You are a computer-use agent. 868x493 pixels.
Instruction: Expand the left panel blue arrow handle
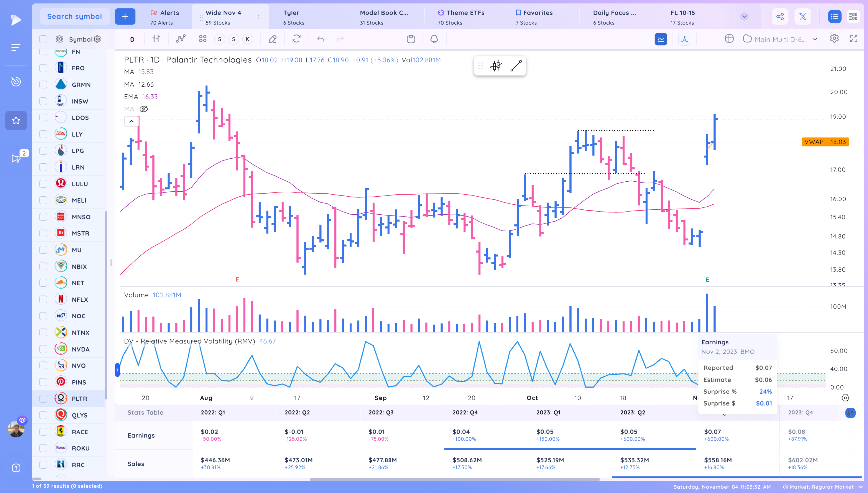point(117,370)
